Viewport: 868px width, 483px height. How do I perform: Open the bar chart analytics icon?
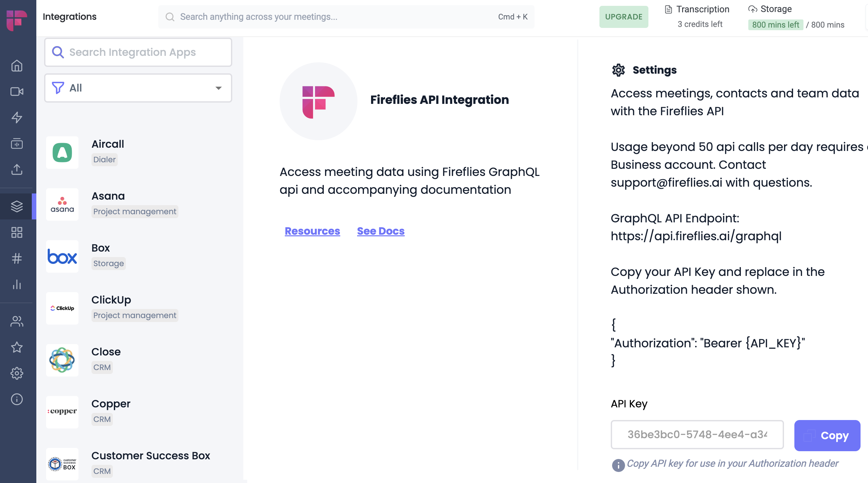(17, 284)
